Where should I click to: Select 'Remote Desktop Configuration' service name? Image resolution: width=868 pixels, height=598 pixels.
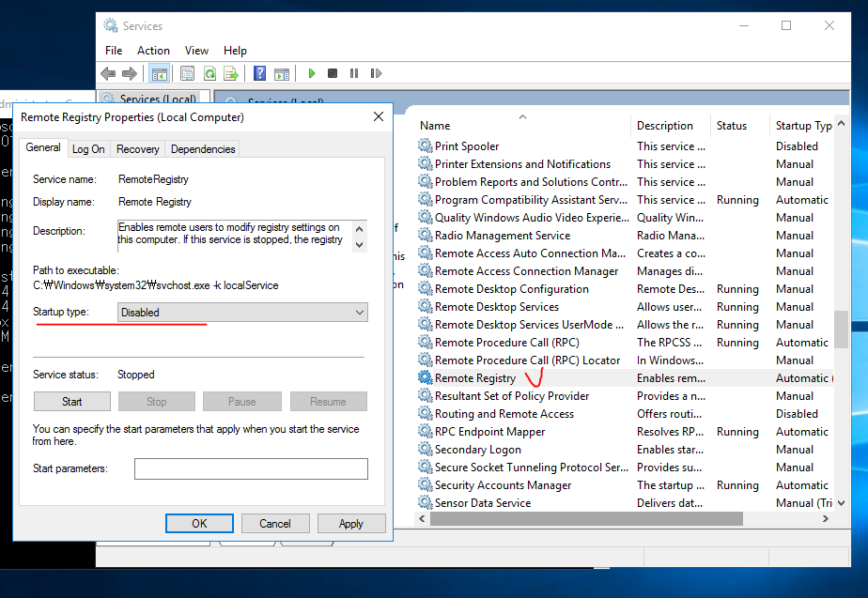pos(511,289)
